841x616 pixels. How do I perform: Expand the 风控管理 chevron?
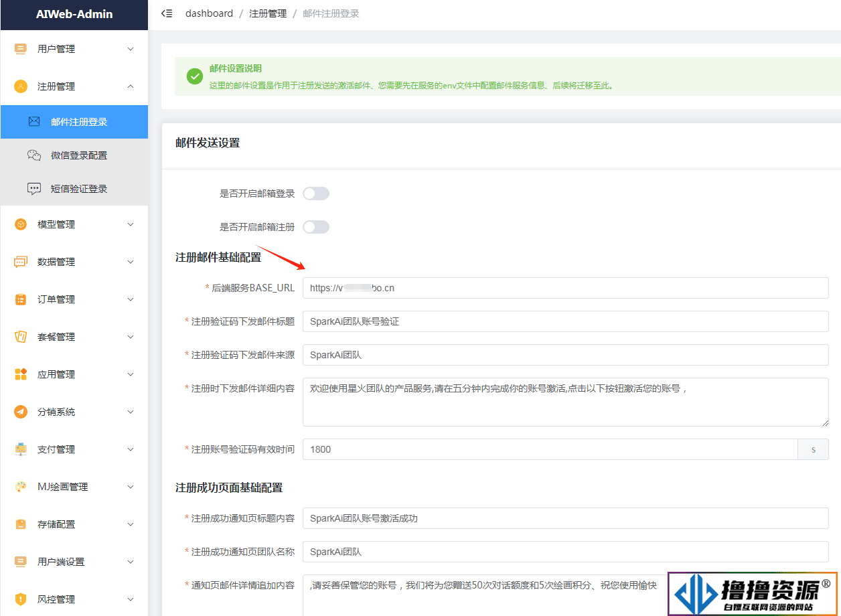(131, 599)
